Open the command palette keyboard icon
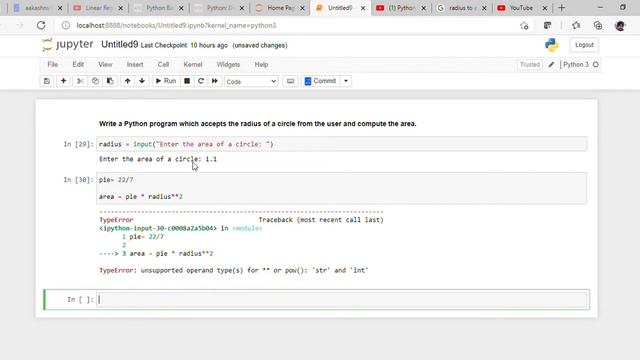 click(x=290, y=81)
